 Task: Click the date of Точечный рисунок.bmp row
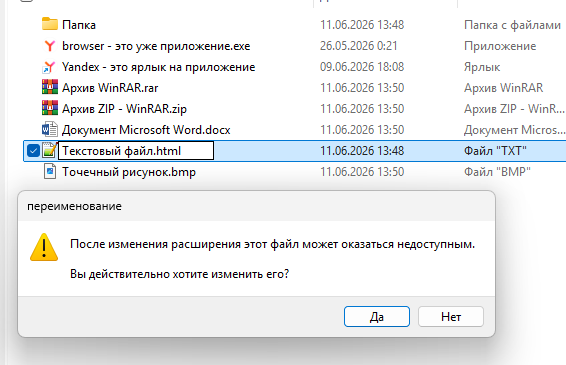tap(362, 171)
